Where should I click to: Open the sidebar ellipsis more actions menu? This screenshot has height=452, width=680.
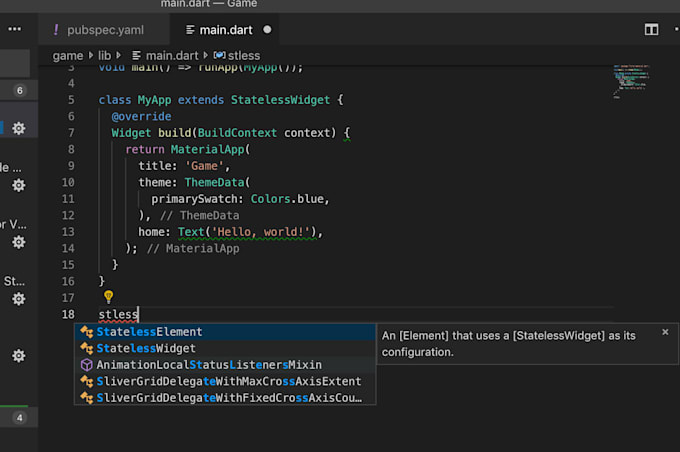pos(14,29)
